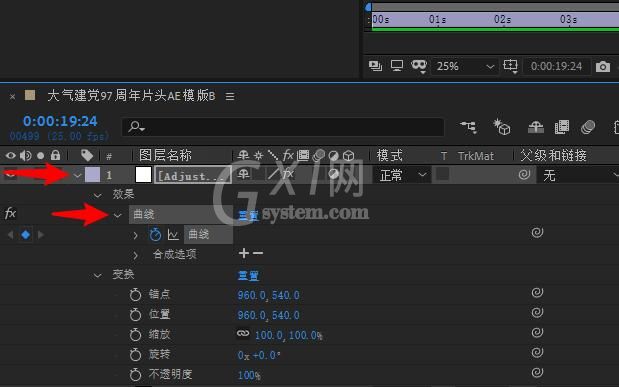Screen dimensions: 619x387
Task: Toggle the fx effects switch on layer 1
Action: [288, 174]
